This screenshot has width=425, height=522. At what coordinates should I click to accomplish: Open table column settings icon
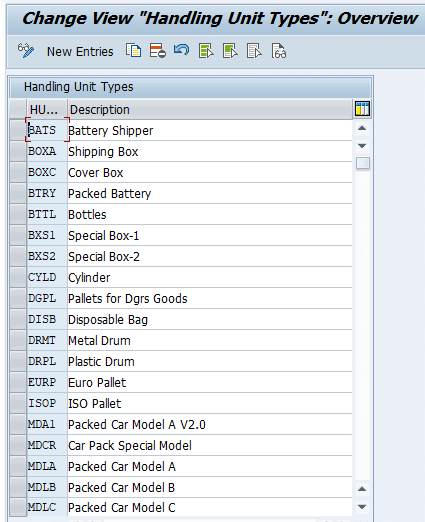(362, 109)
